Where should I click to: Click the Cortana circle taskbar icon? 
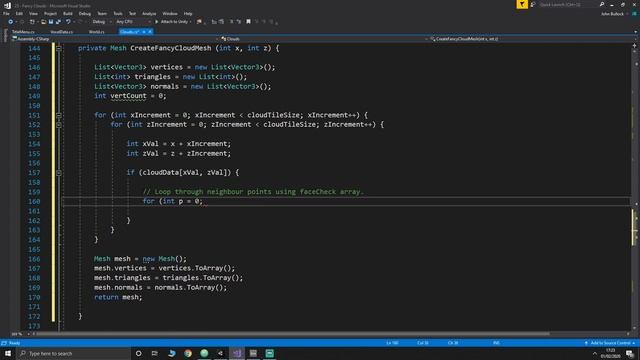tap(138, 353)
